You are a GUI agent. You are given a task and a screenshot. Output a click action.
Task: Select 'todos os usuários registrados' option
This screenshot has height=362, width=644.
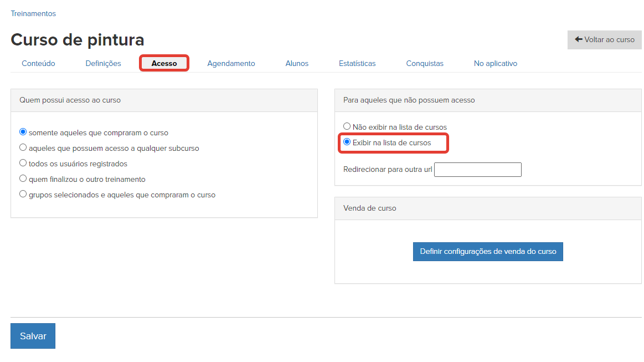coord(23,164)
